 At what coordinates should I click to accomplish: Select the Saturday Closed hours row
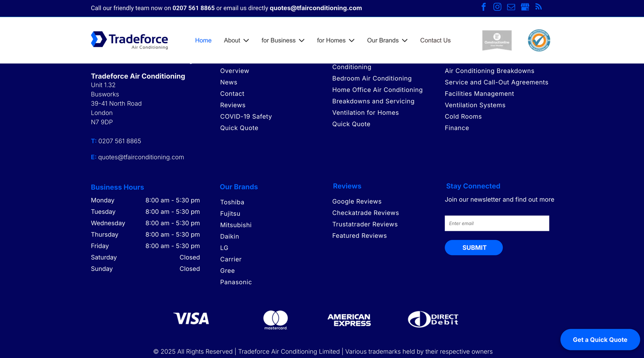145,257
